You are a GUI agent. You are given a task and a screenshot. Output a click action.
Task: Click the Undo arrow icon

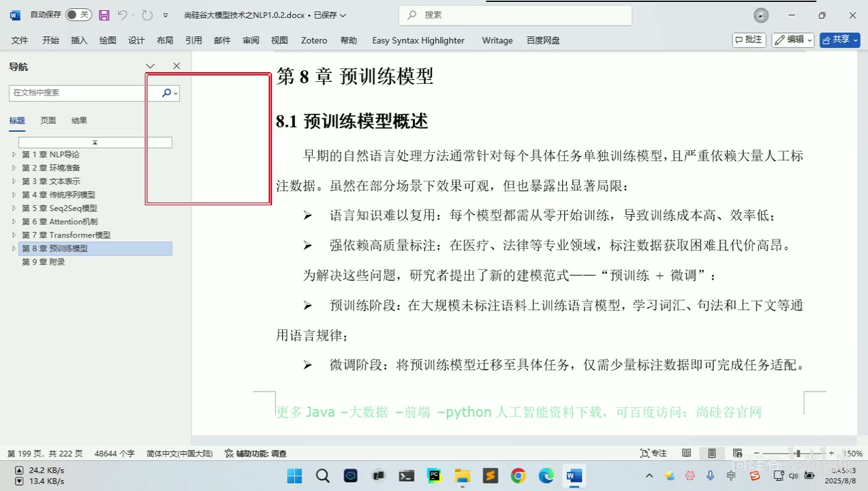(x=122, y=15)
